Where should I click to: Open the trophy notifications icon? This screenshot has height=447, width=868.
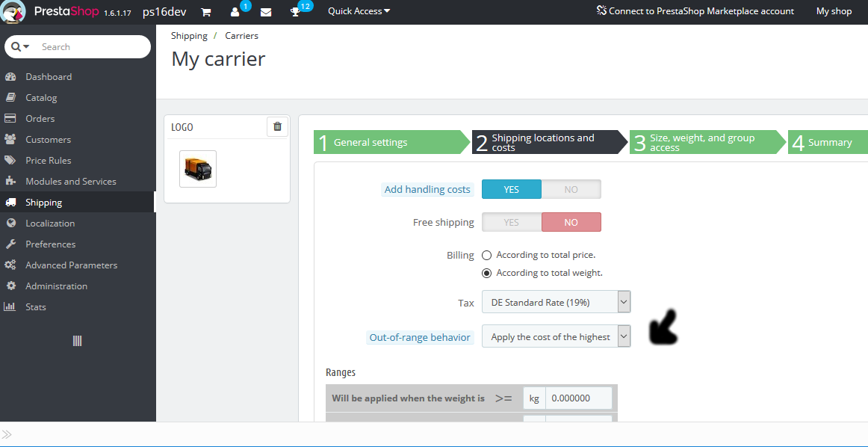coord(295,12)
